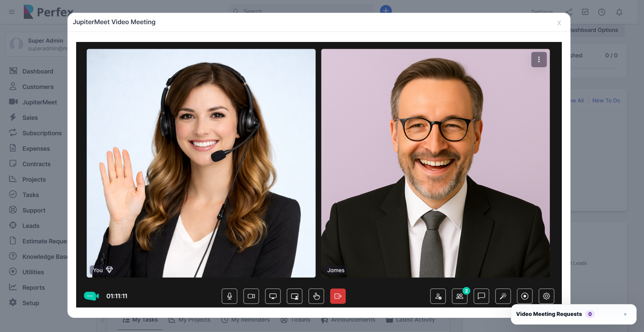The width and height of the screenshot is (644, 332).
Task: Switch to the Tickets tab
Action: coord(296,320)
